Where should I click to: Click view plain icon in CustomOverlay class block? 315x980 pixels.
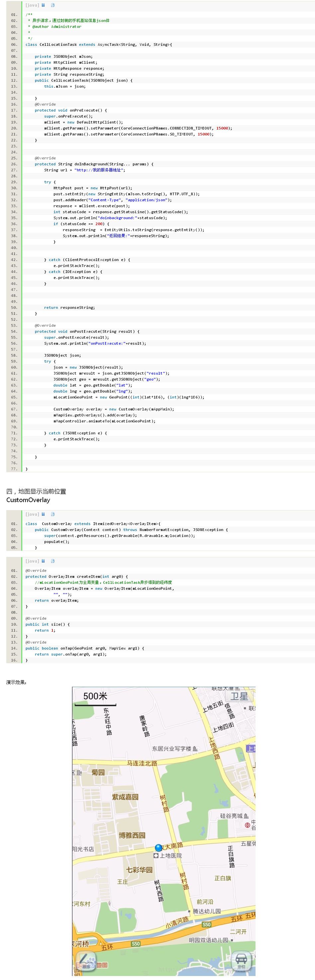tap(44, 514)
